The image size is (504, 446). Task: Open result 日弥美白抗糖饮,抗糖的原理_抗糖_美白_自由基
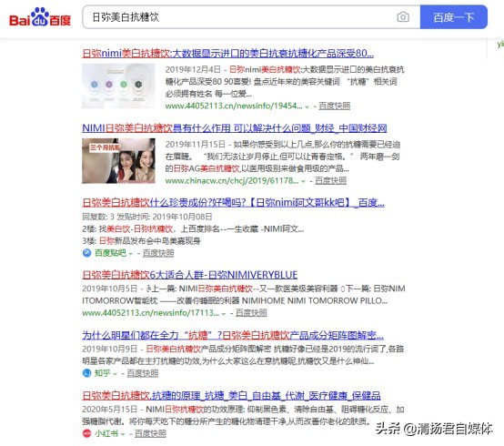coord(231,396)
